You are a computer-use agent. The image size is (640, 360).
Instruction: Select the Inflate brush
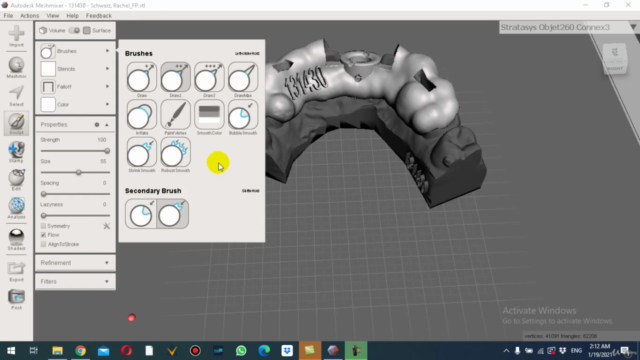point(142,115)
